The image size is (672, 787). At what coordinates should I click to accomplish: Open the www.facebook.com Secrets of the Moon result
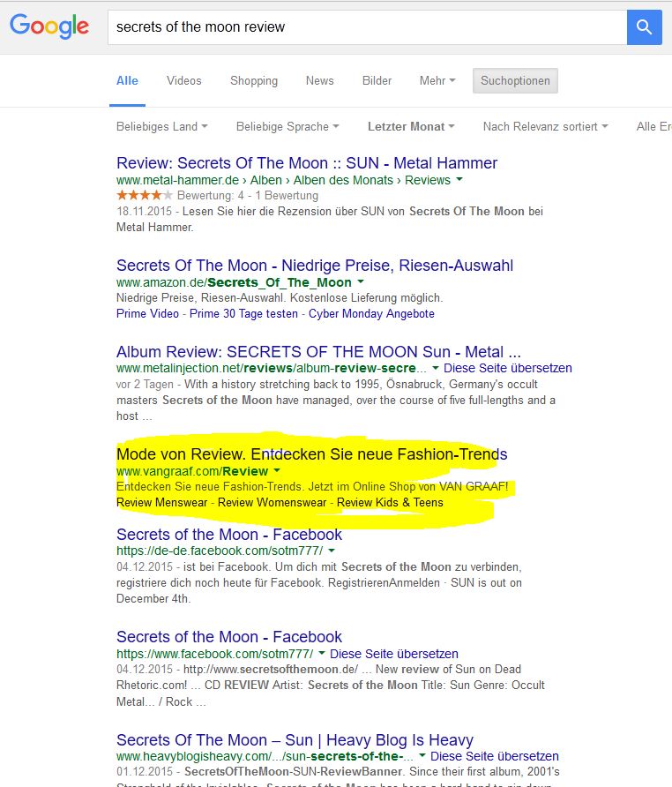pos(229,637)
